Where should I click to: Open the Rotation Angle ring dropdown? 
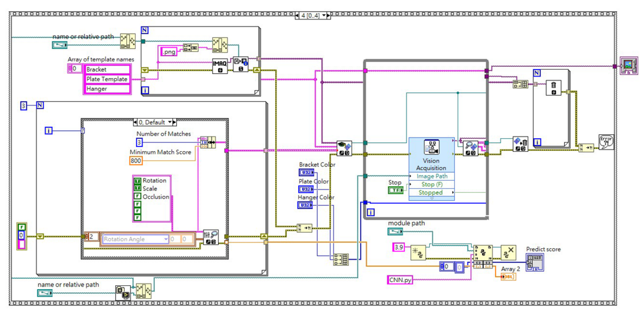[166, 239]
